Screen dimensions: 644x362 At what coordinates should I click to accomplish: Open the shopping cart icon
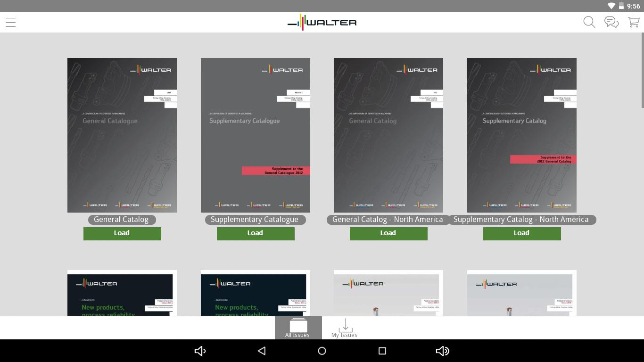[x=634, y=22]
